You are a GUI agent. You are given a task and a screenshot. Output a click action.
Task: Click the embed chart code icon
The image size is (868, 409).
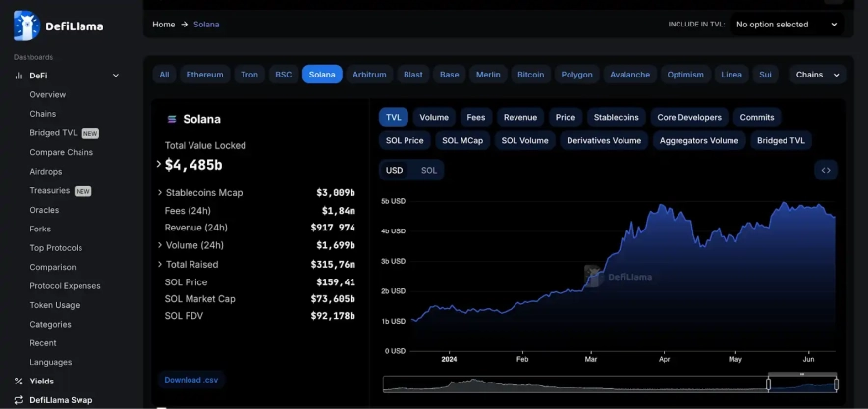point(826,170)
